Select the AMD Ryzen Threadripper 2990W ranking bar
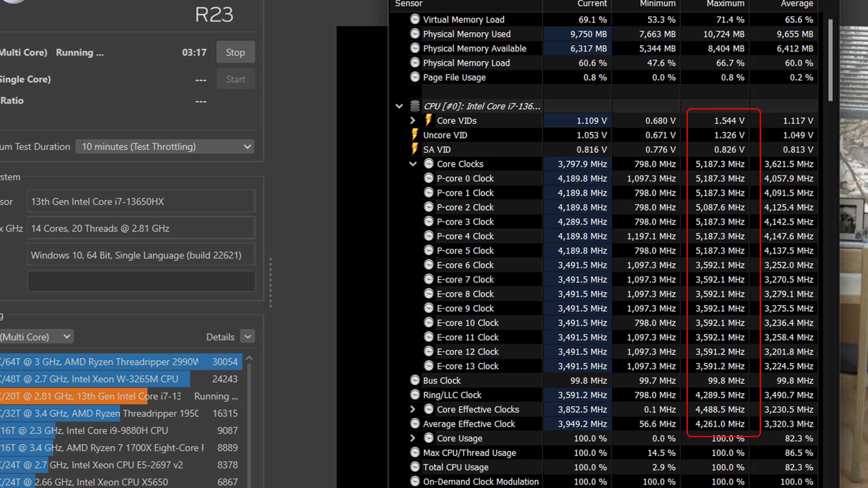This screenshot has height=488, width=868. (x=121, y=362)
